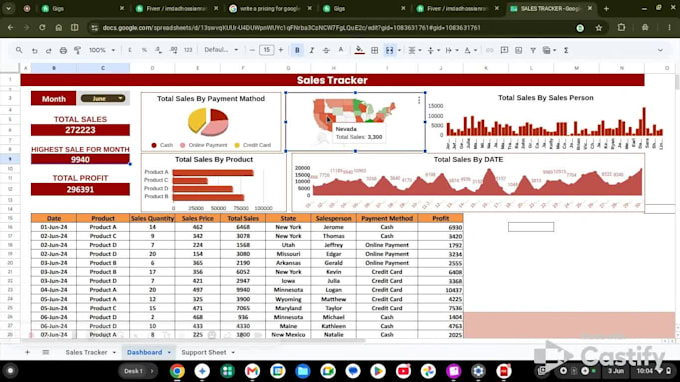Reload the page
Screen dimensions: 680x382
pyautogui.click(x=42, y=28)
